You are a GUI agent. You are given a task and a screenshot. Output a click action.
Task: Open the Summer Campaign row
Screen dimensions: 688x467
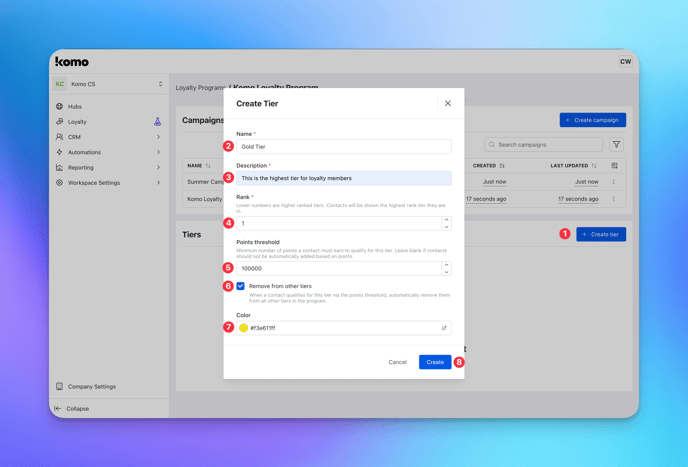tap(205, 182)
